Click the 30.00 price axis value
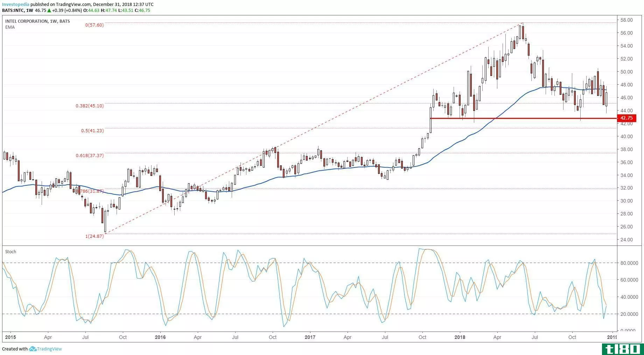 [626, 201]
